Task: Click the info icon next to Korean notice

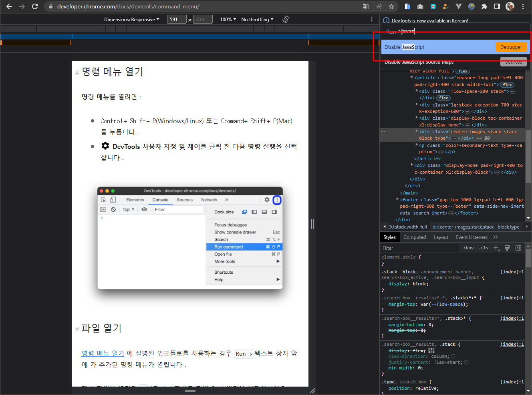Action: 386,20
